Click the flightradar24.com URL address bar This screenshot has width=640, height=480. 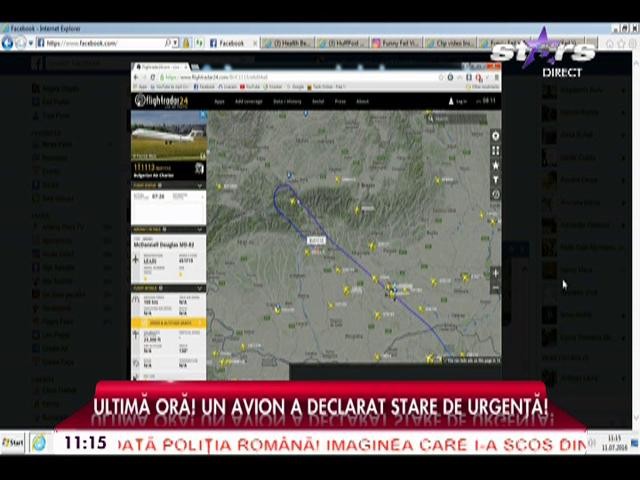(298, 77)
